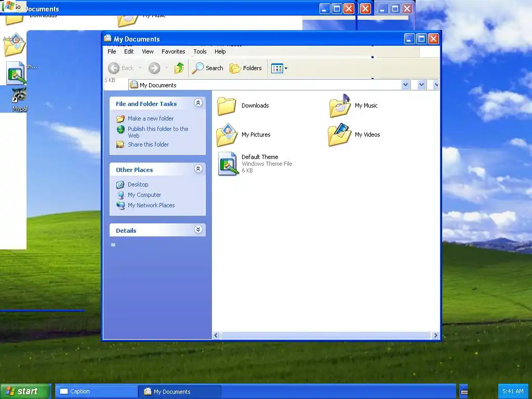The height and width of the screenshot is (399, 532).
Task: Switch to Caption taskbar button
Action: (x=96, y=392)
